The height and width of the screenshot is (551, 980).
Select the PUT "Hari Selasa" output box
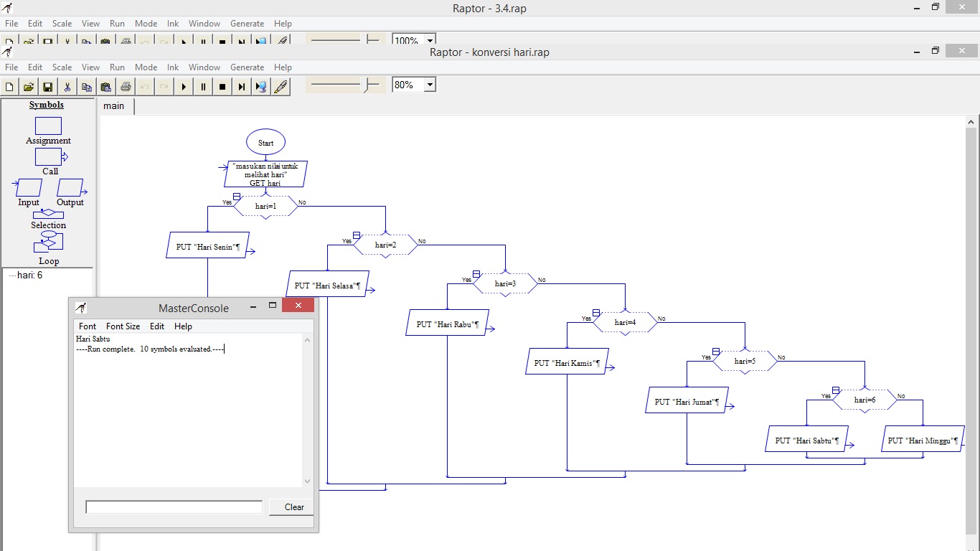pos(327,284)
